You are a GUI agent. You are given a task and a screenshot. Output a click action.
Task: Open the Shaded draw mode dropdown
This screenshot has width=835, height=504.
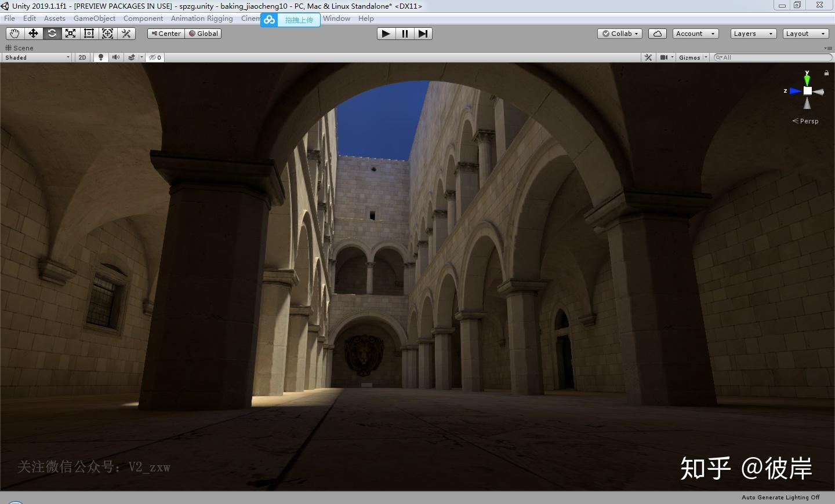[37, 57]
